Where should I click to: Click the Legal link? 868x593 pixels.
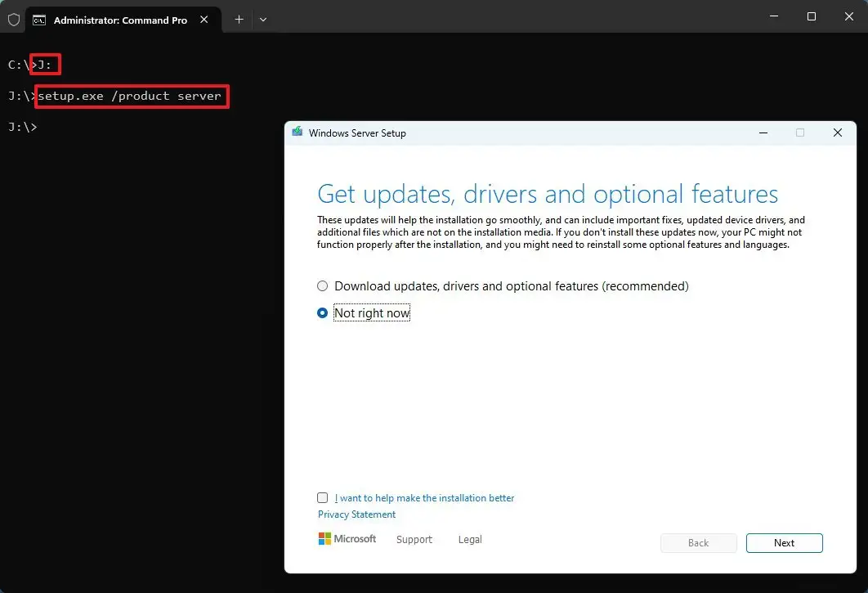point(470,539)
